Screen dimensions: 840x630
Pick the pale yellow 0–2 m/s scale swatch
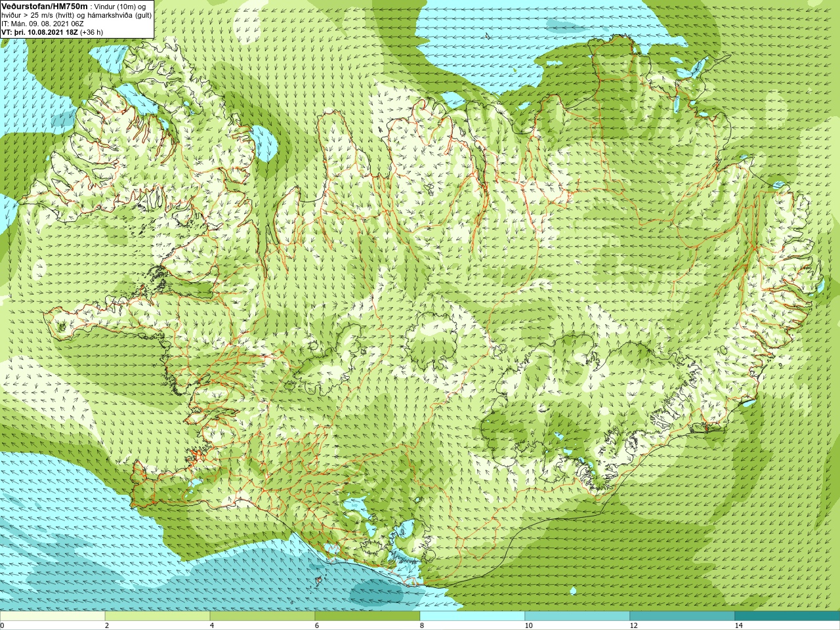[x=52, y=616]
